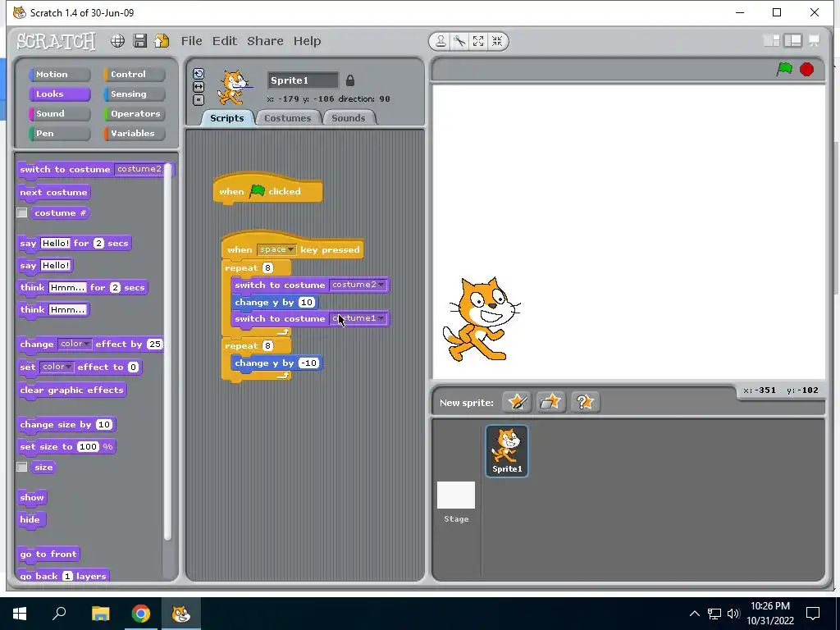Open Share menu
The width and height of the screenshot is (840, 630).
265,41
